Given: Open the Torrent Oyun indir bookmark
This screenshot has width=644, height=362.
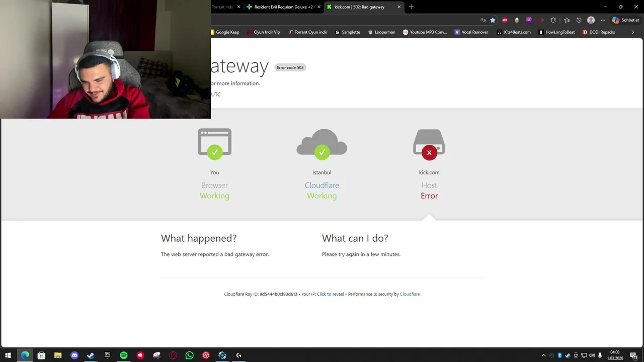Looking at the screenshot, I should pos(307,32).
